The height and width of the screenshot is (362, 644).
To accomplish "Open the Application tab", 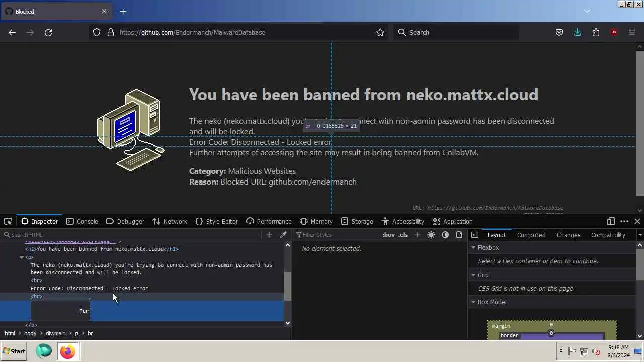I will coord(452,221).
